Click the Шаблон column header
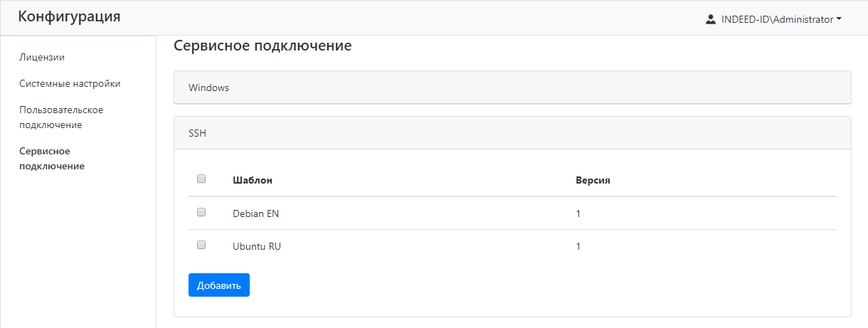This screenshot has height=328, width=868. (253, 180)
